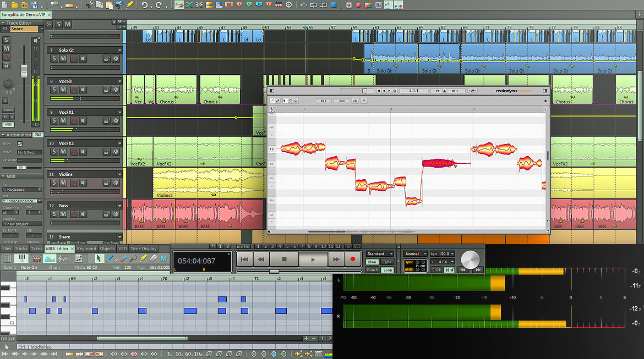644x359 pixels.
Task: Select the scissors cut tool in the toolbar
Action: click(x=89, y=5)
